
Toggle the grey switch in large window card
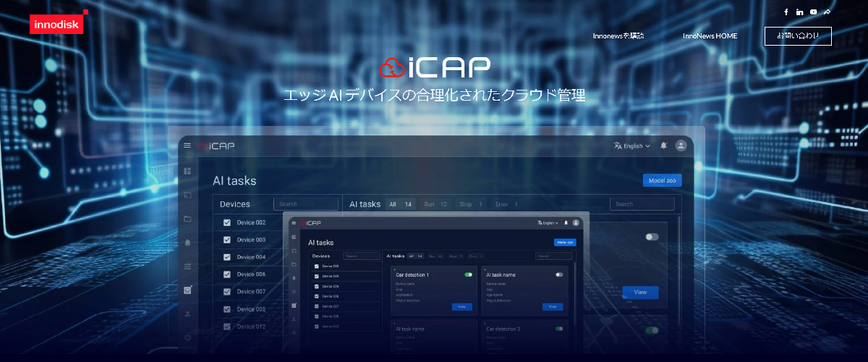click(652, 237)
